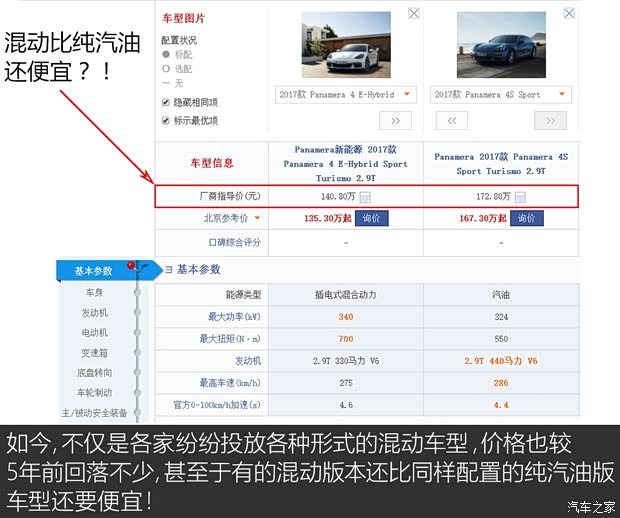Screen dimensions: 620x518
Task: Click the 最大扭矩(N·m) parameter label
Action: pos(230,339)
